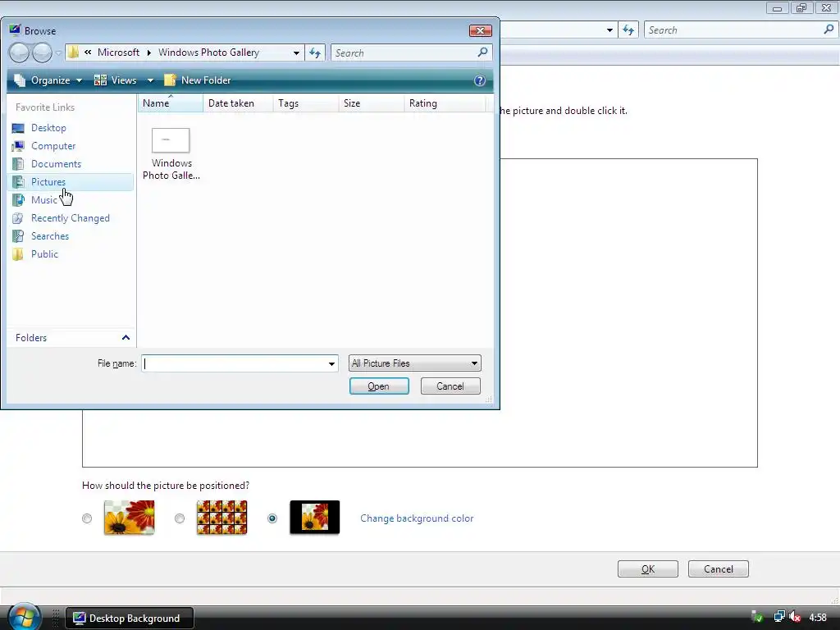Open File name dropdown arrow

tap(331, 363)
